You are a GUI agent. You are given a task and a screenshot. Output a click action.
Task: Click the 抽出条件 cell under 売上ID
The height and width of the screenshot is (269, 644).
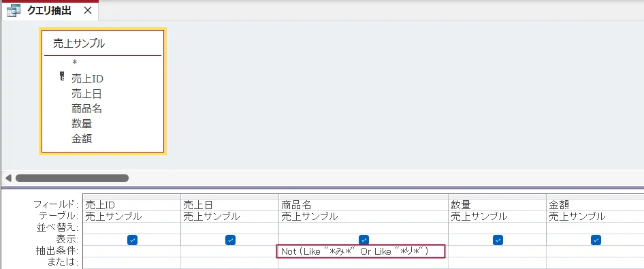point(132,251)
